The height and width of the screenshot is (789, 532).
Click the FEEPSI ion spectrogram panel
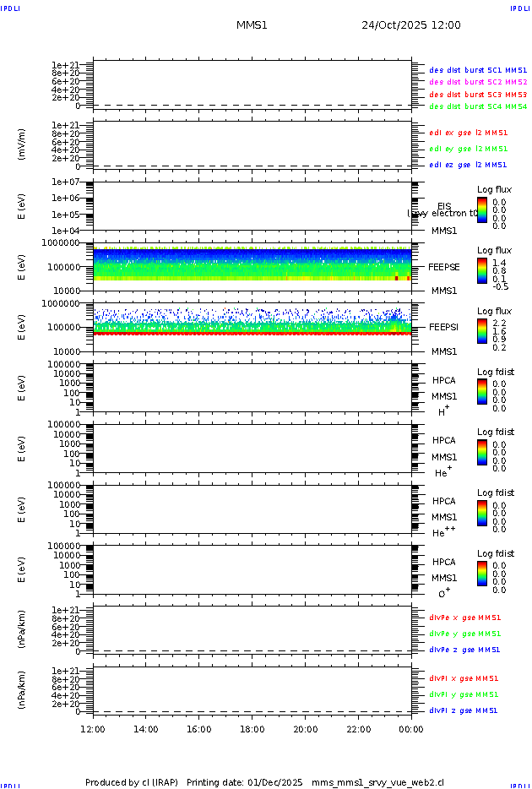point(252,325)
